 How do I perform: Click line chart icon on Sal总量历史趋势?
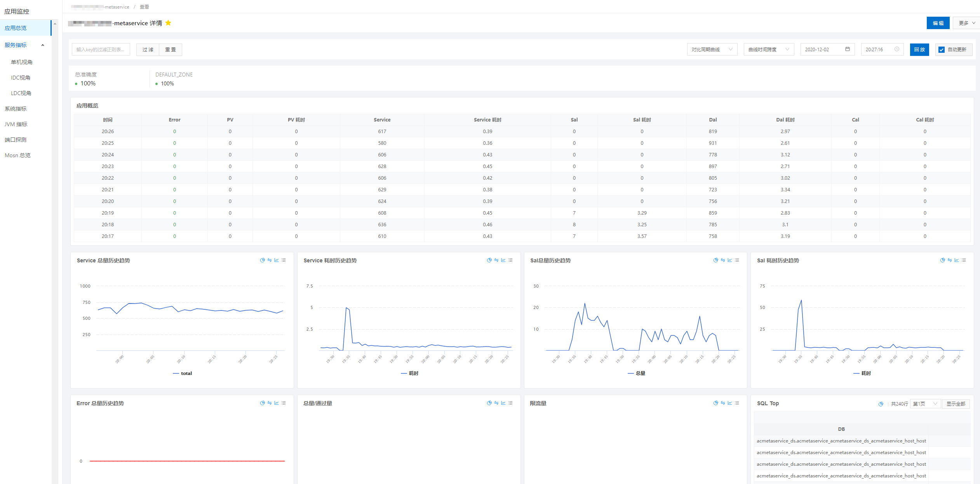click(730, 260)
